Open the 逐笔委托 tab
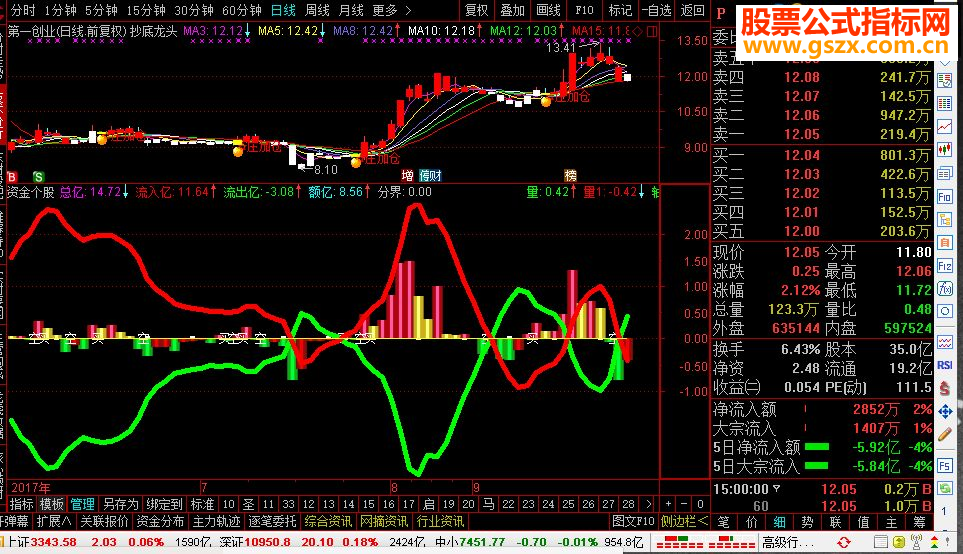The image size is (963, 554). click(x=271, y=521)
